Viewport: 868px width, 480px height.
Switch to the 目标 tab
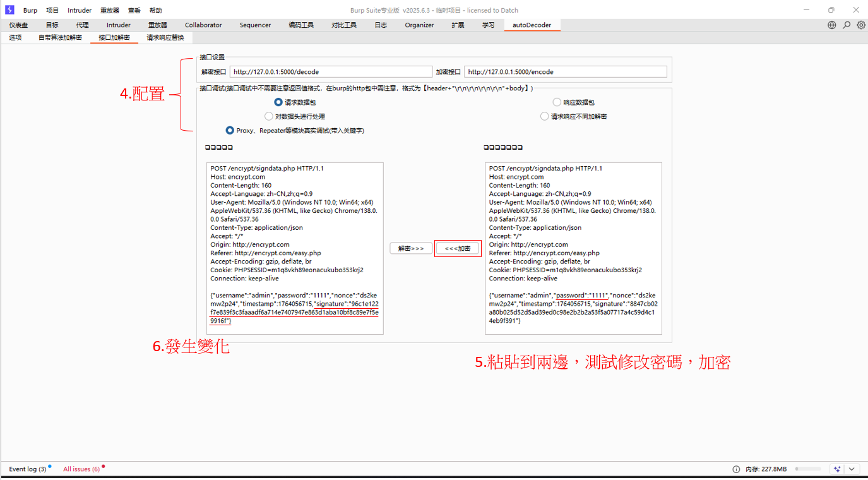tap(52, 25)
